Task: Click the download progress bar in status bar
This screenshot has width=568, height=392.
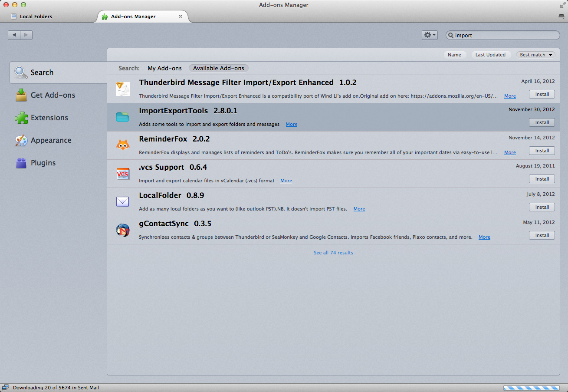Action: tap(531, 388)
